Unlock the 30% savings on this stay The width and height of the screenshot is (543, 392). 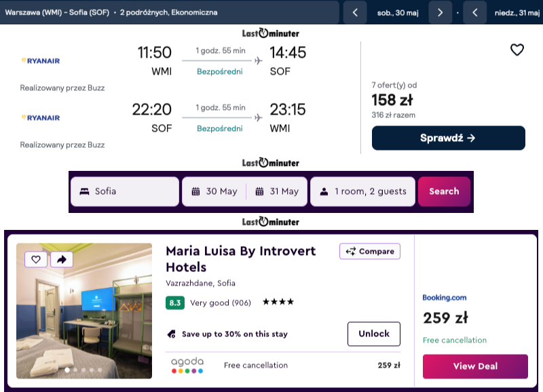click(x=373, y=334)
